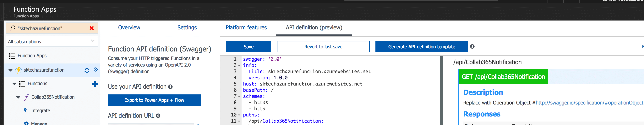The width and height of the screenshot is (644, 125).
Task: Click Revert to last save
Action: (323, 47)
